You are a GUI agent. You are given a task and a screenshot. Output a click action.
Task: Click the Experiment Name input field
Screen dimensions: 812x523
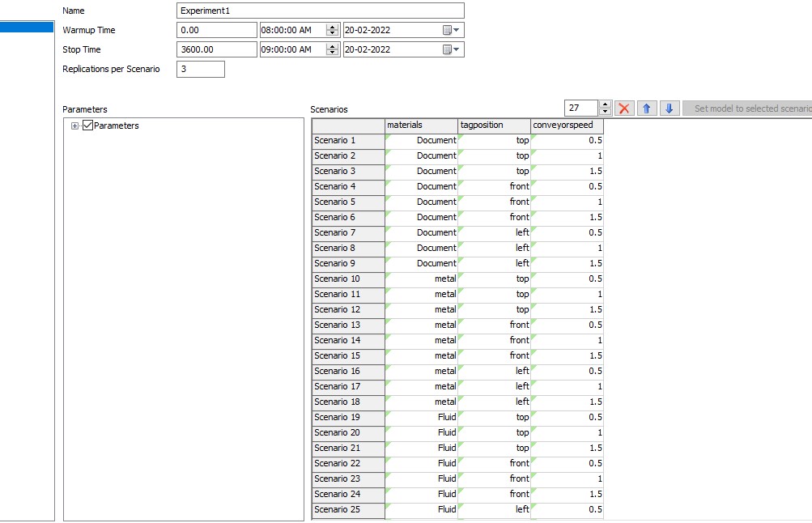[x=320, y=11]
